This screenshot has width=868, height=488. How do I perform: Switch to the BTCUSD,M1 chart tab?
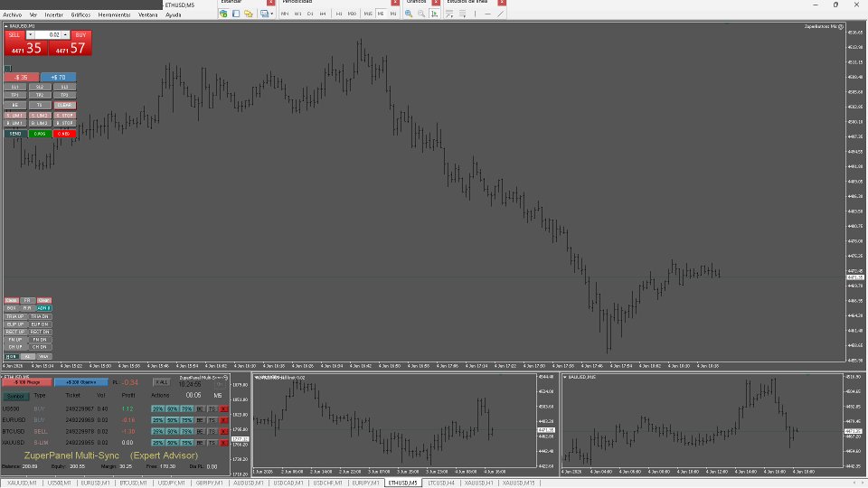[x=134, y=483]
